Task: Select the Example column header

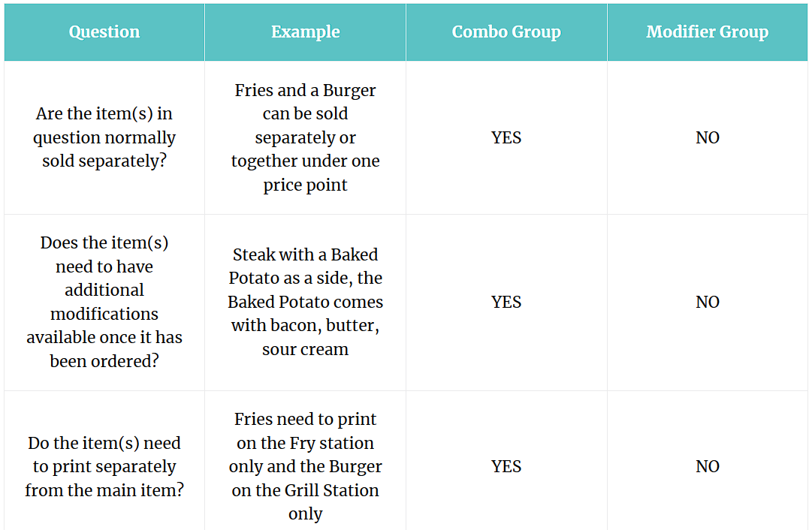Action: (305, 32)
